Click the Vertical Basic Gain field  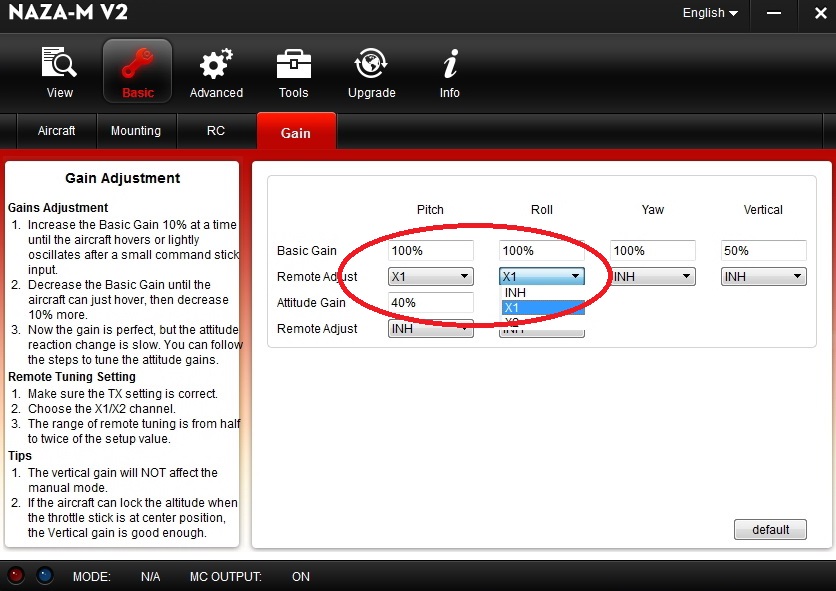763,251
